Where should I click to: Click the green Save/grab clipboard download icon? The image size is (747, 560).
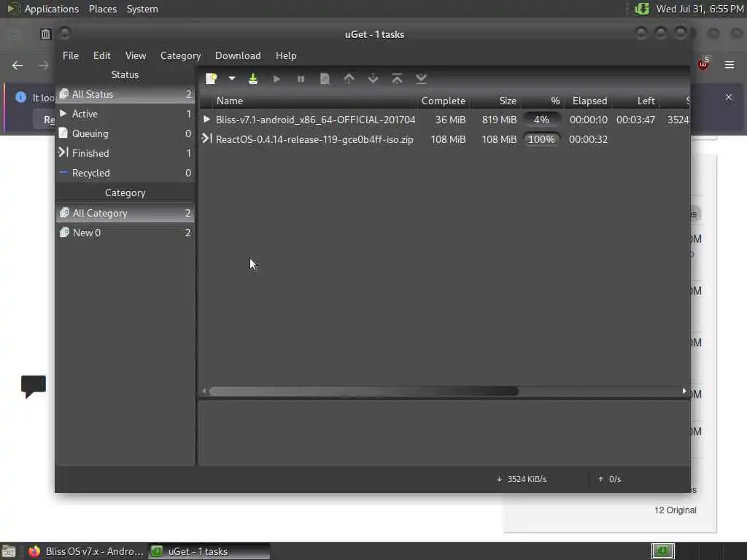click(253, 79)
